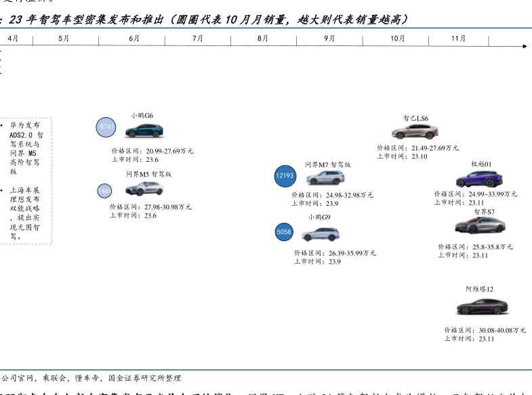
Task: Click 上市时间 23.10 under 智己LS6
Action: tap(402, 157)
